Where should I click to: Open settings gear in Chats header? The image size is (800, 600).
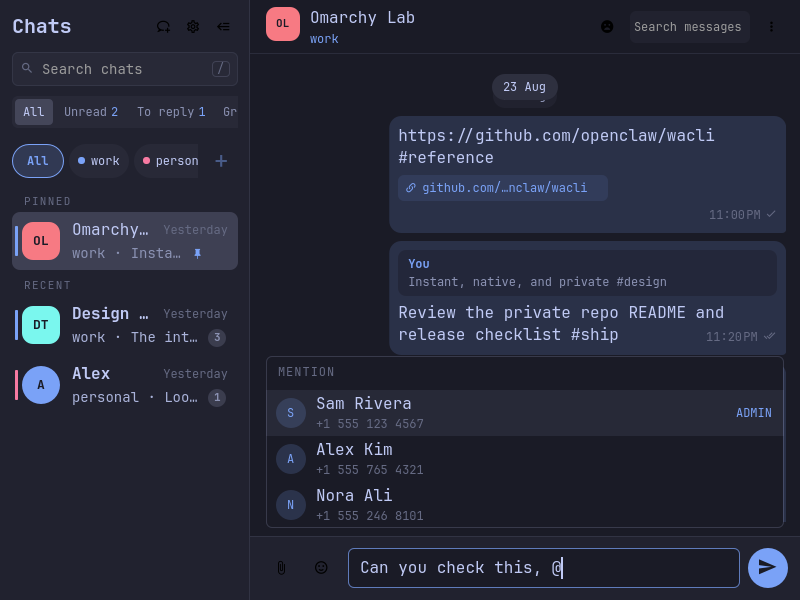tap(193, 27)
